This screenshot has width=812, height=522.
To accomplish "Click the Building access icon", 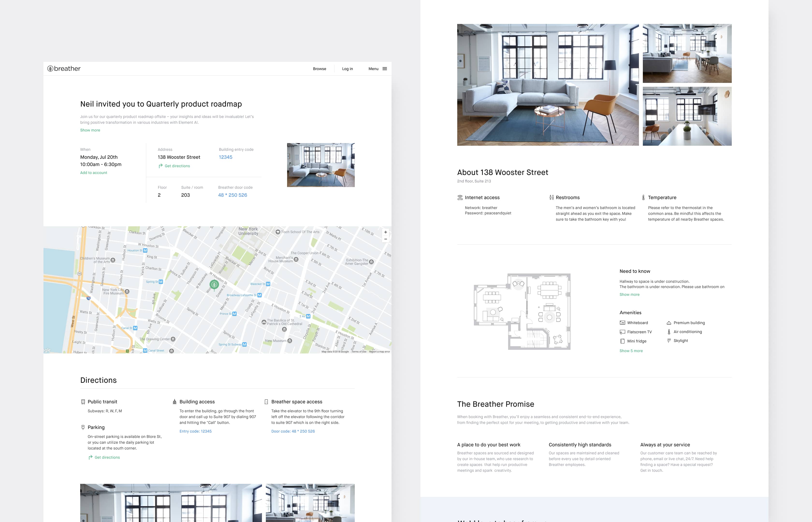I will pyautogui.click(x=174, y=402).
